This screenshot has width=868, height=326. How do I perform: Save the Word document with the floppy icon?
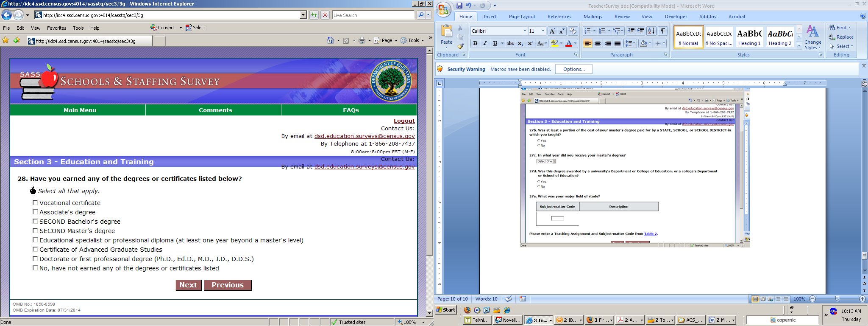459,6
